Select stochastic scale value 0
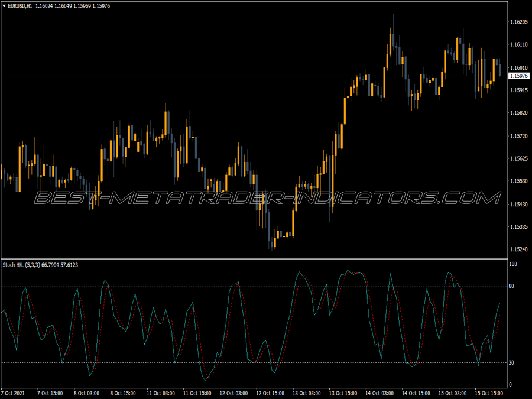This screenshot has height=399, width=532. point(511,385)
